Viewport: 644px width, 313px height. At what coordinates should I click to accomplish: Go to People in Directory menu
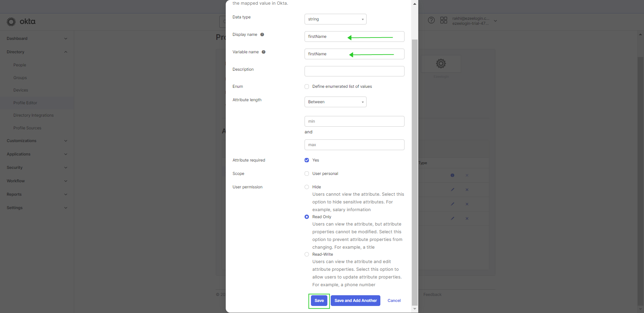click(x=20, y=65)
